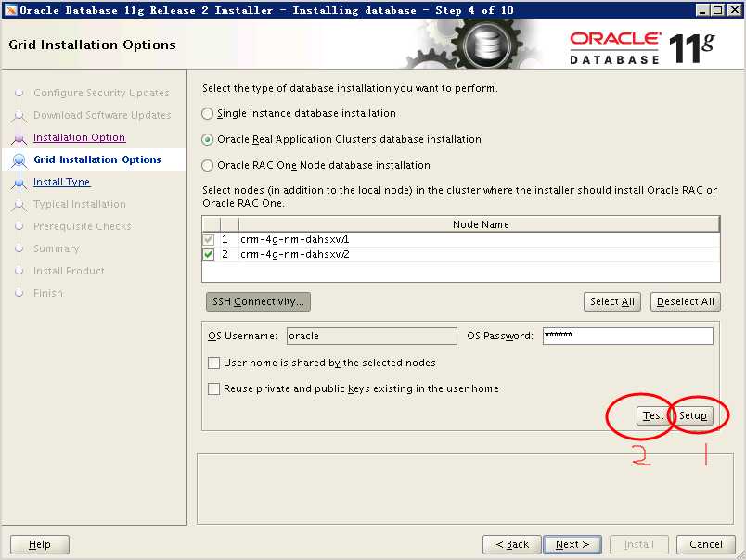Screen dimensions: 746x560
Task: Open the Installation Option step link
Action: [x=80, y=137]
